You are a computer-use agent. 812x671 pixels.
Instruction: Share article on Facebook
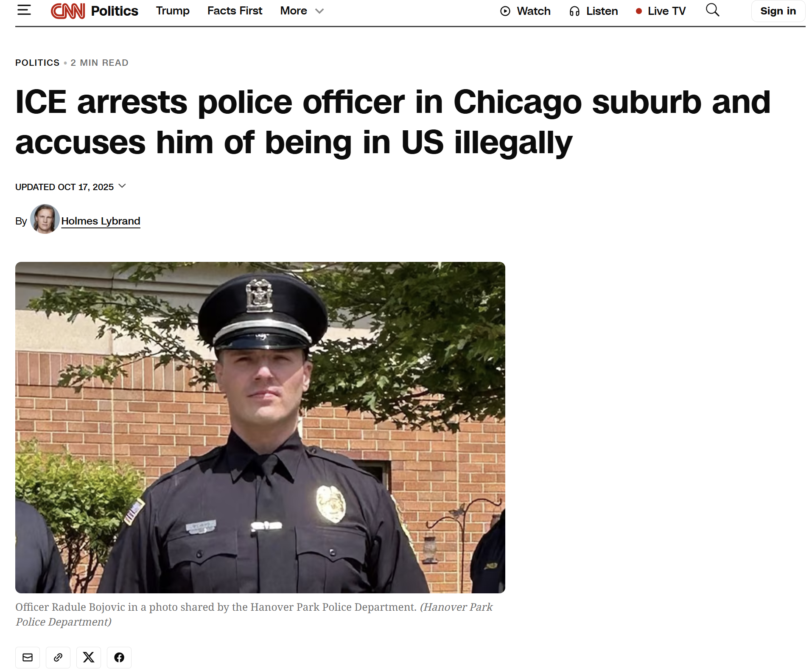(119, 657)
